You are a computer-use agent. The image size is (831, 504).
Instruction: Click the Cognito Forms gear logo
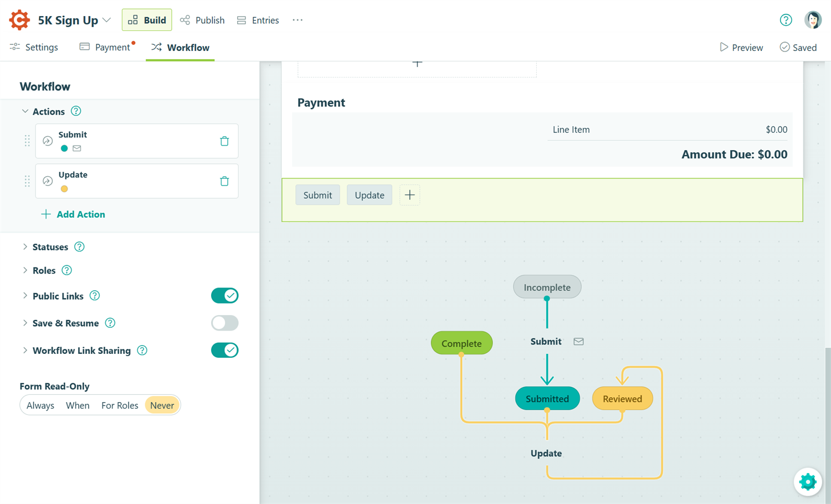(19, 20)
